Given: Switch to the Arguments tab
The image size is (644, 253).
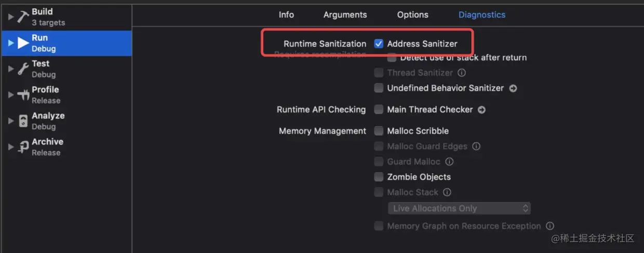Looking at the screenshot, I should pyautogui.click(x=345, y=15).
